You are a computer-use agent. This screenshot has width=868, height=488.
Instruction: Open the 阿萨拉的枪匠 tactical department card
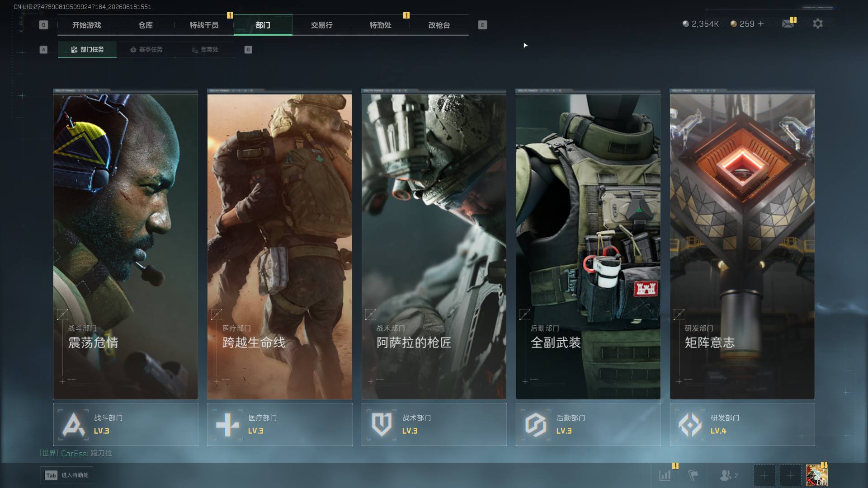(x=434, y=247)
